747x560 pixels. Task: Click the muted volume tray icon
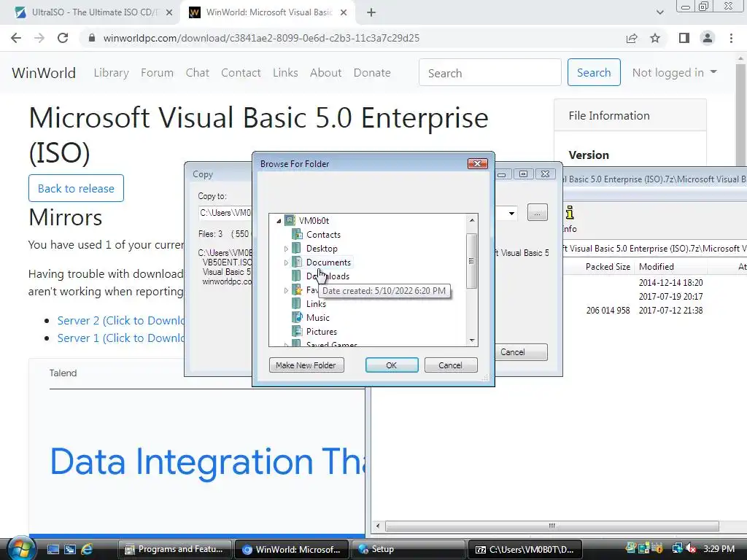pos(691,548)
